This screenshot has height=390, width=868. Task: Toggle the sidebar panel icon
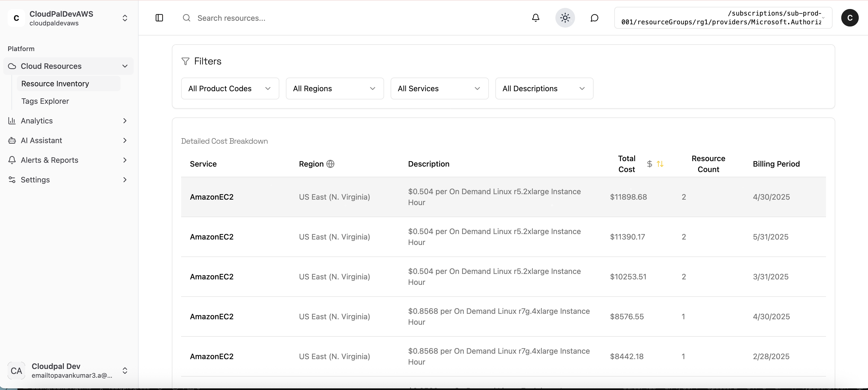point(159,18)
